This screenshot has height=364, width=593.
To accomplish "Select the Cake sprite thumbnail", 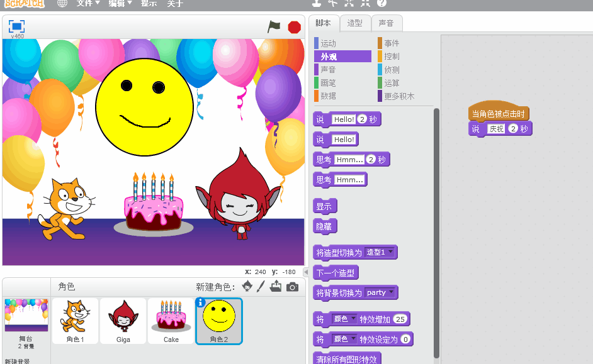I will [x=171, y=321].
